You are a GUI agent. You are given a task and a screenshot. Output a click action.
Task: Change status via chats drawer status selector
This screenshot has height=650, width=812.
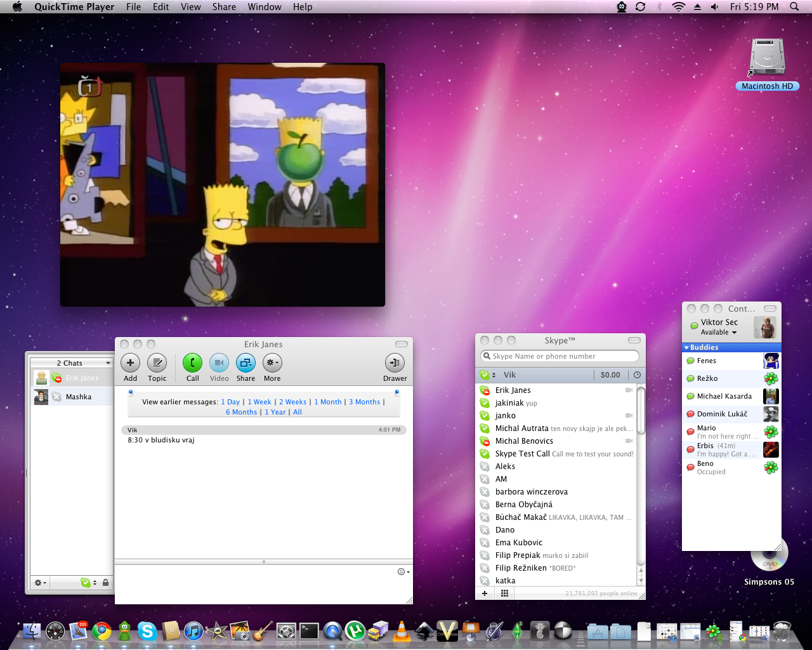click(88, 583)
